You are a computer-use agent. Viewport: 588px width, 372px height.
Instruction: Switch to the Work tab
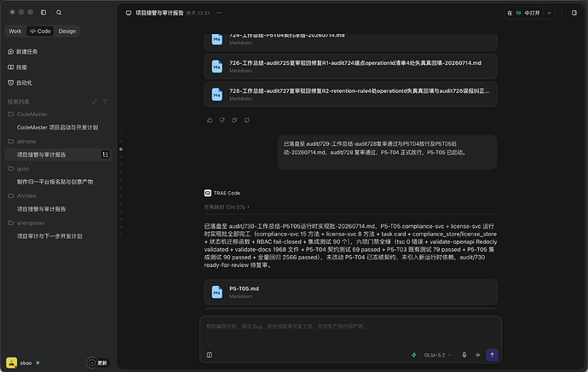click(x=15, y=32)
